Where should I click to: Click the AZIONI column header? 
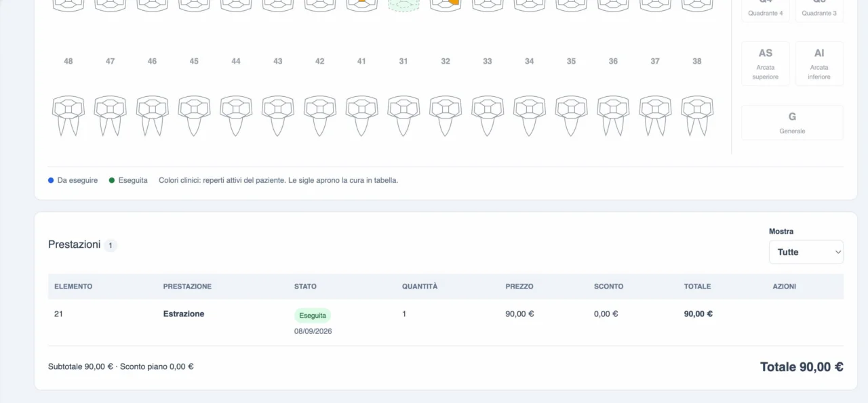click(x=785, y=287)
